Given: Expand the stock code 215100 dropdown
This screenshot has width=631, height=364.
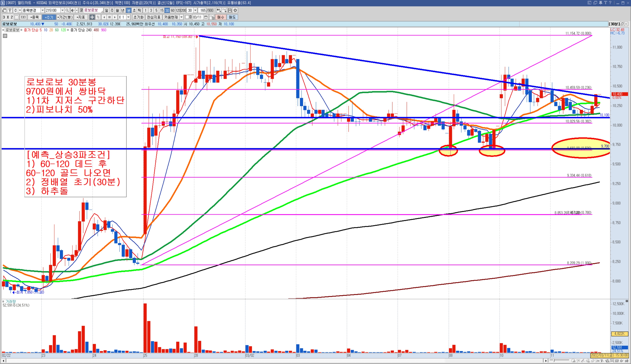Looking at the screenshot, I should (63, 10).
